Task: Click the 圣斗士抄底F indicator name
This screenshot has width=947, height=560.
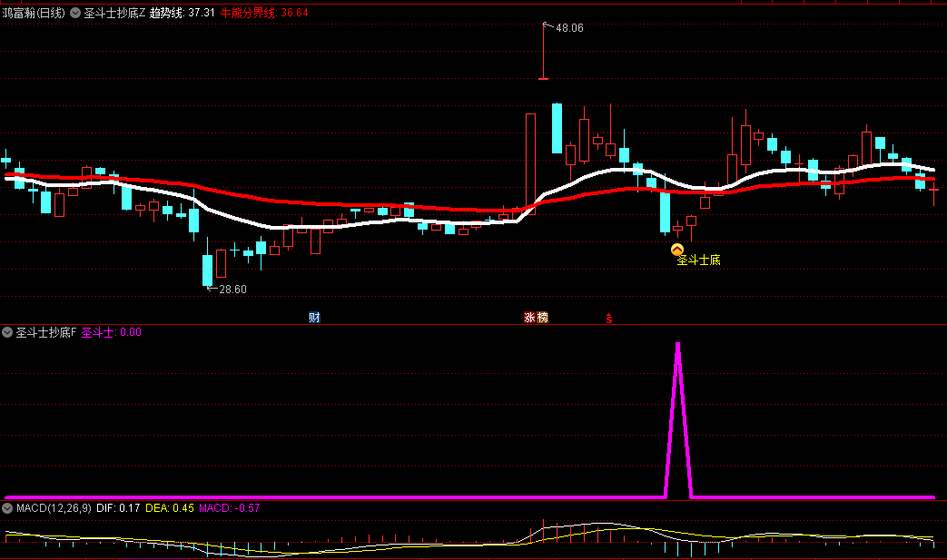Action: click(46, 332)
